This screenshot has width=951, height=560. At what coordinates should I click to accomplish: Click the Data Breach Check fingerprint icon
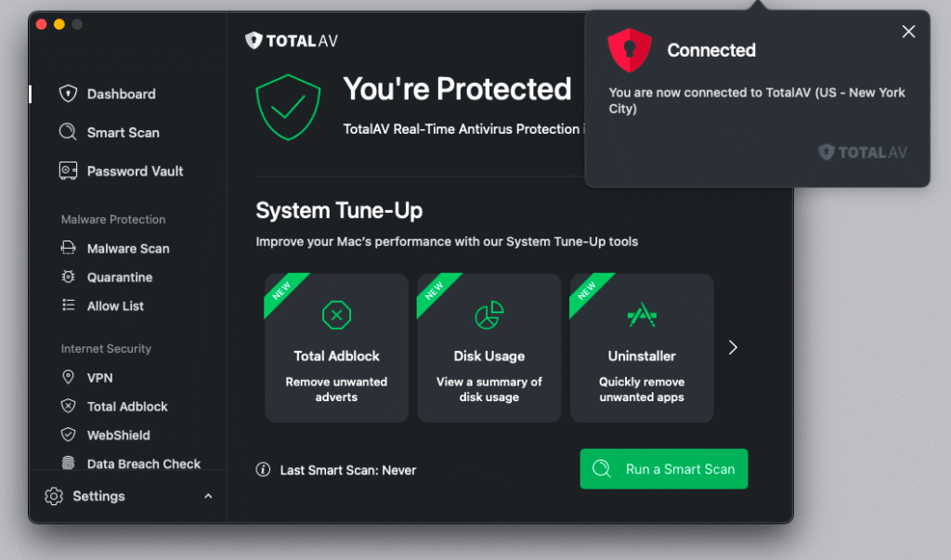68,462
